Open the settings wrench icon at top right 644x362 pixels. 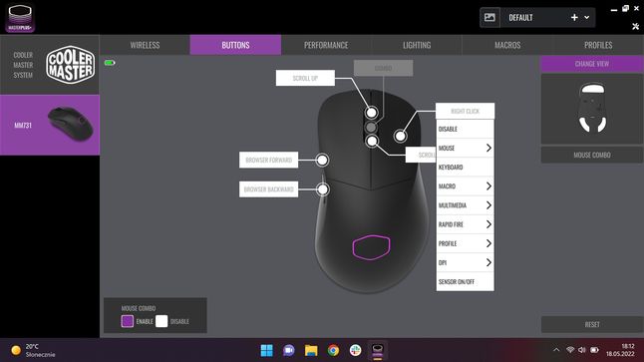pos(635,26)
